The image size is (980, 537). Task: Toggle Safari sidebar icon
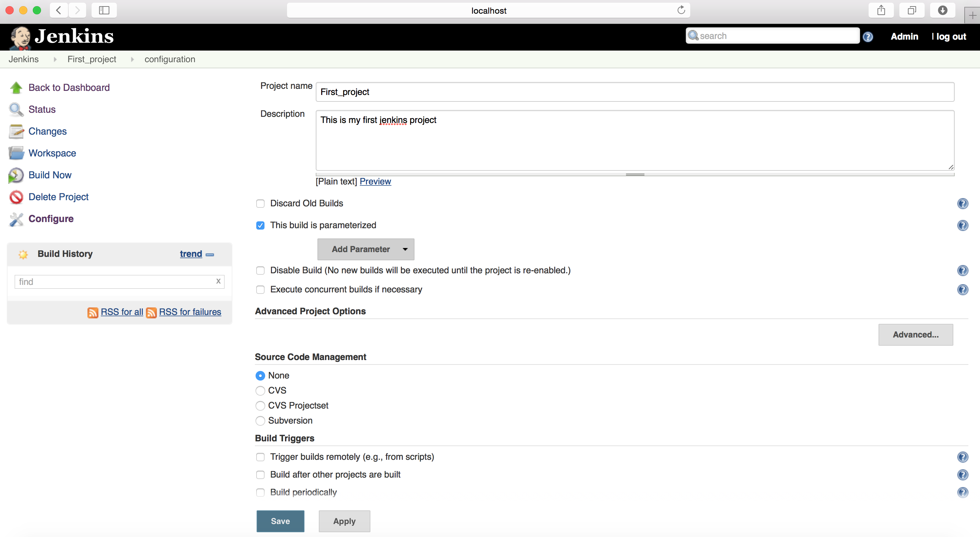click(104, 10)
